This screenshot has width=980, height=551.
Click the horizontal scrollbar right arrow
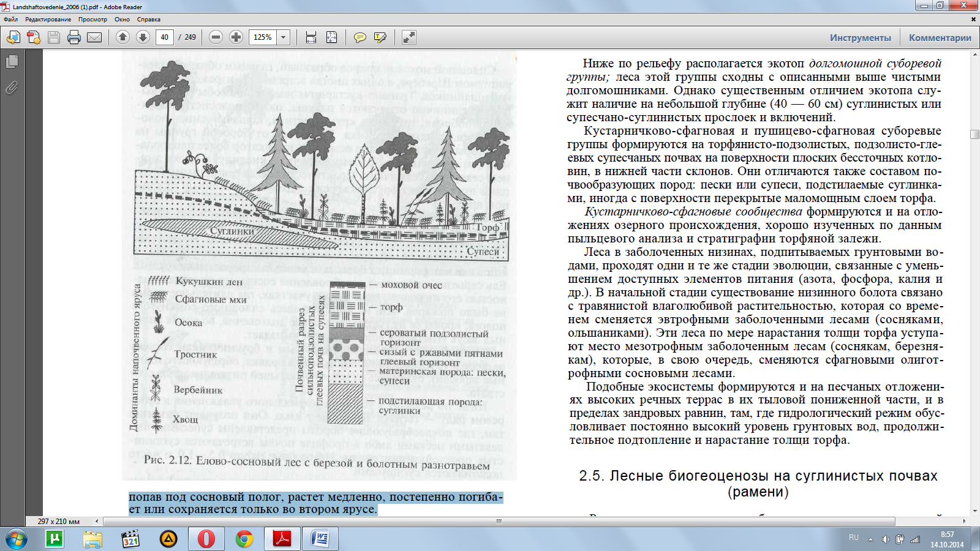(x=964, y=522)
